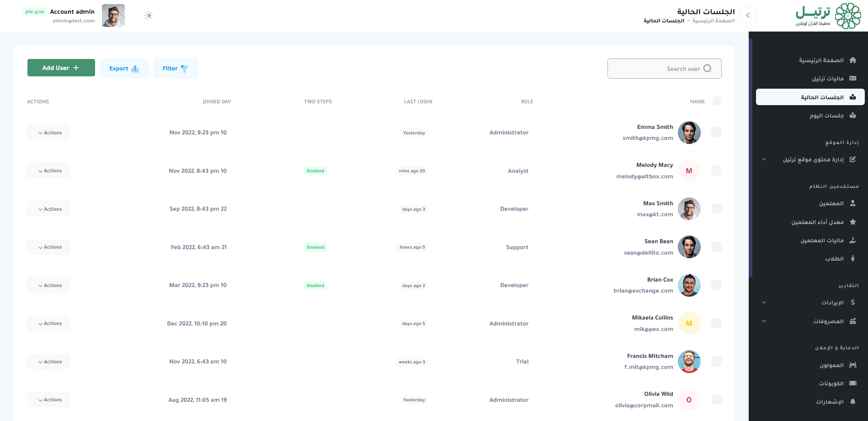Image resolution: width=868 pixels, height=421 pixels.
Task: Tick the checkbox next to Brian Cox
Action: pyautogui.click(x=716, y=285)
